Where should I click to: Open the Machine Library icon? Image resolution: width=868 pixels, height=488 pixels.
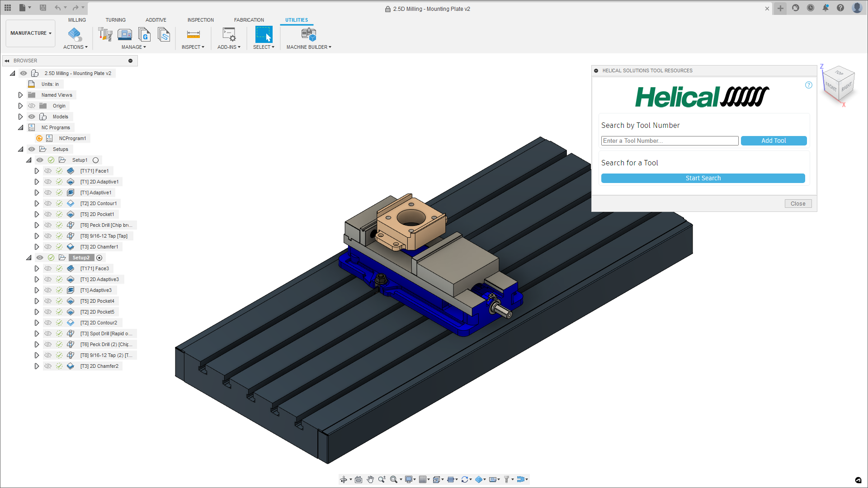pos(125,34)
